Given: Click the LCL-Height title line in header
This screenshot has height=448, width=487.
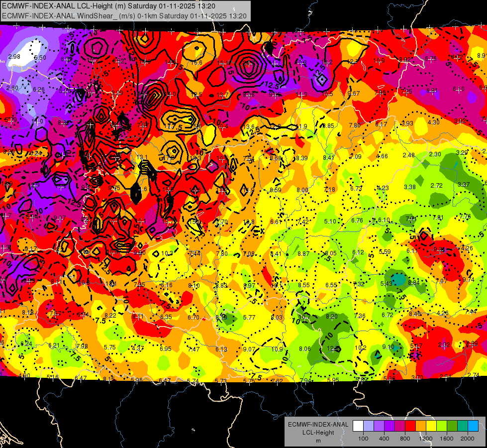Looking at the screenshot, I should pyautogui.click(x=108, y=6).
